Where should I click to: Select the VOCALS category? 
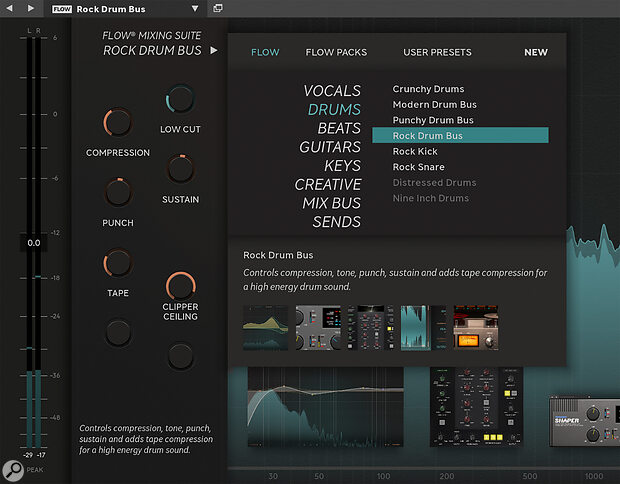pos(332,91)
